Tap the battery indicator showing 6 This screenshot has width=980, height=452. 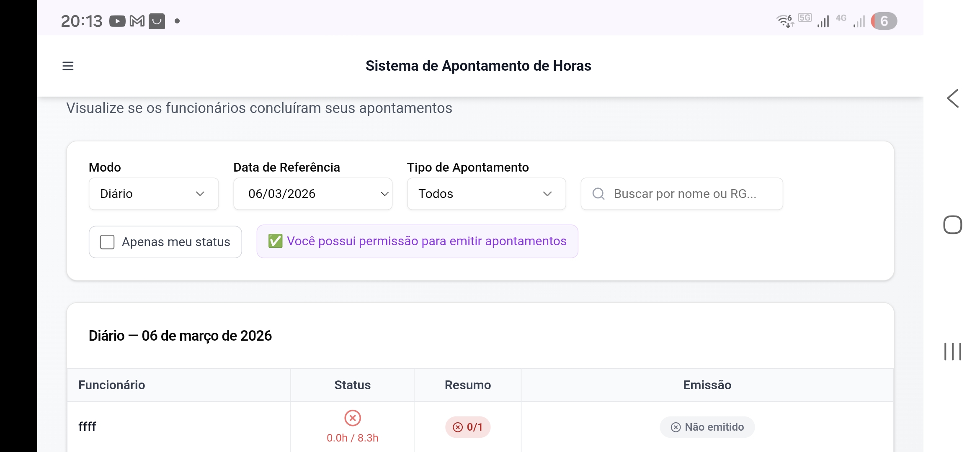tap(884, 21)
